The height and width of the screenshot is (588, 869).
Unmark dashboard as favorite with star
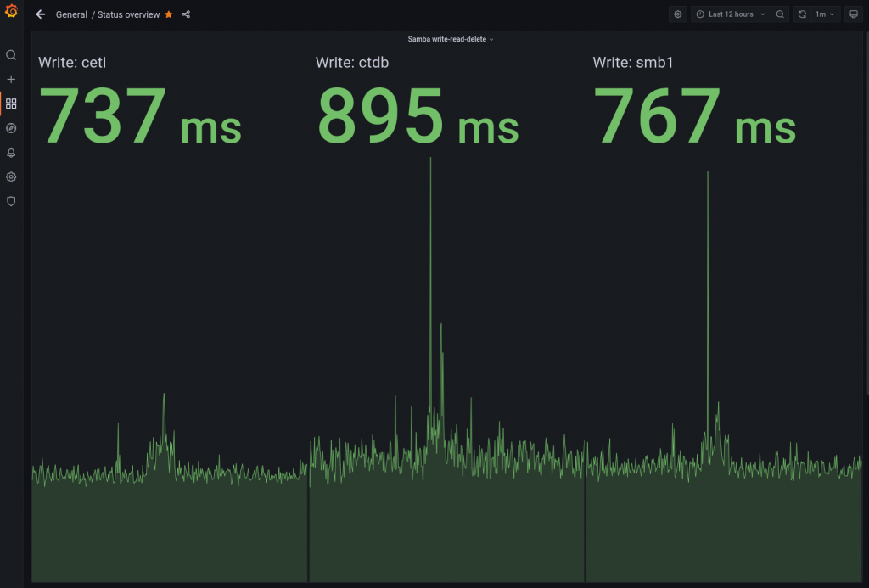pyautogui.click(x=169, y=14)
